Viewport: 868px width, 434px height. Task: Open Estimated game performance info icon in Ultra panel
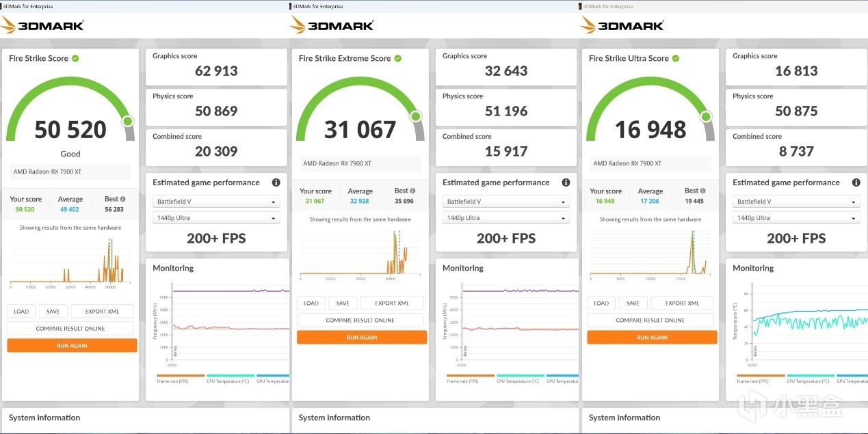856,182
